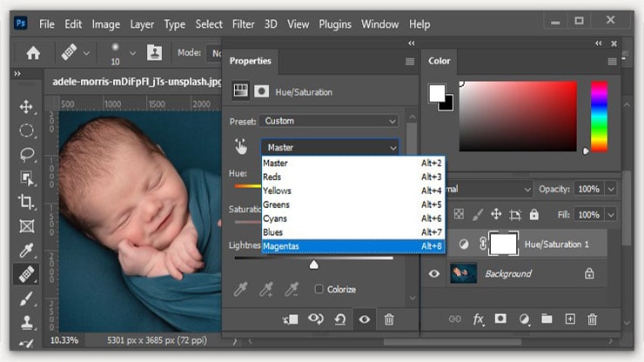This screenshot has width=644, height=362.
Task: Click the Home icon
Action: [33, 52]
